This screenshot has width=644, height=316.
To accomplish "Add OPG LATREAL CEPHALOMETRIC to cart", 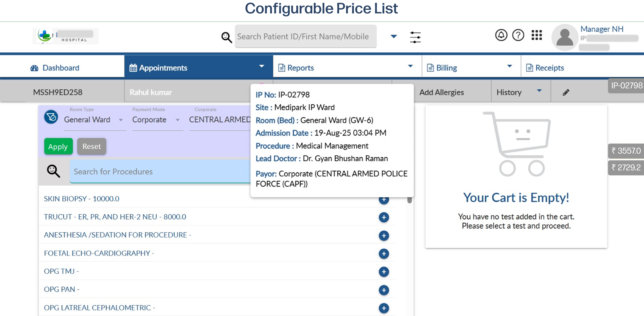I will tap(384, 308).
